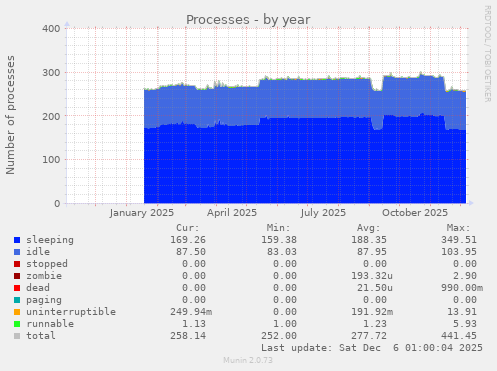
Task: Click the uninterruptible legend color swatch
Action: 17,312
